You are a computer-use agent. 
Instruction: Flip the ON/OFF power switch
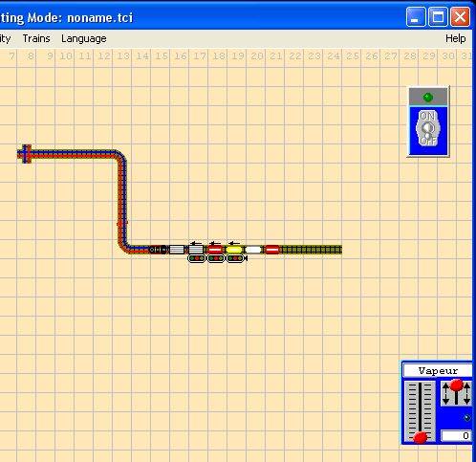[428, 128]
